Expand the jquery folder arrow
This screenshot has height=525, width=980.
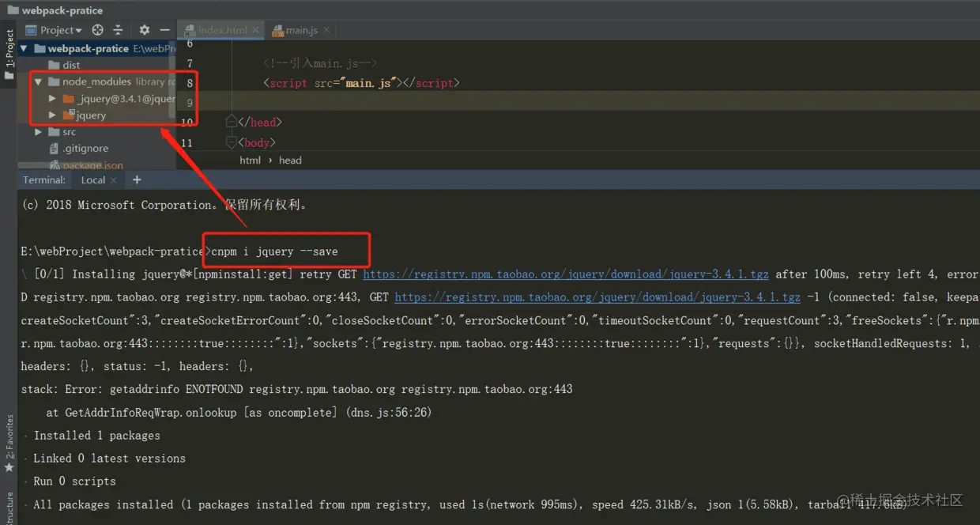click(x=52, y=115)
